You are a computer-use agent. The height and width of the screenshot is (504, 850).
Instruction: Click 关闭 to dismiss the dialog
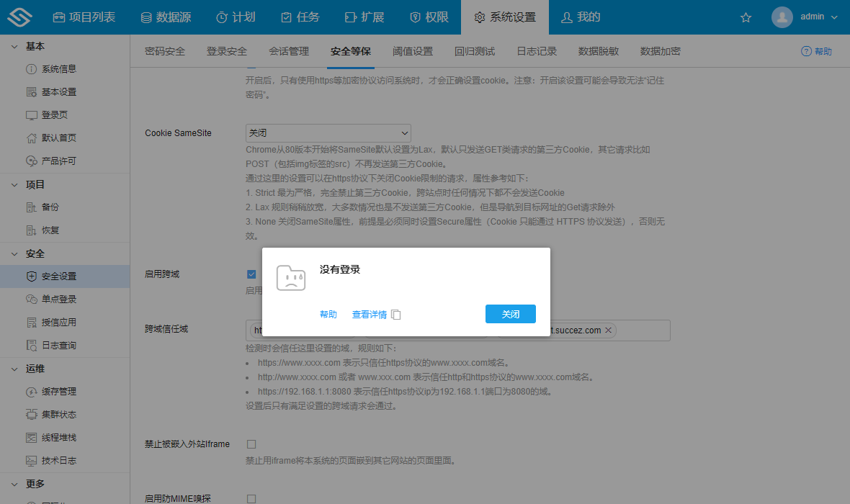click(x=510, y=314)
